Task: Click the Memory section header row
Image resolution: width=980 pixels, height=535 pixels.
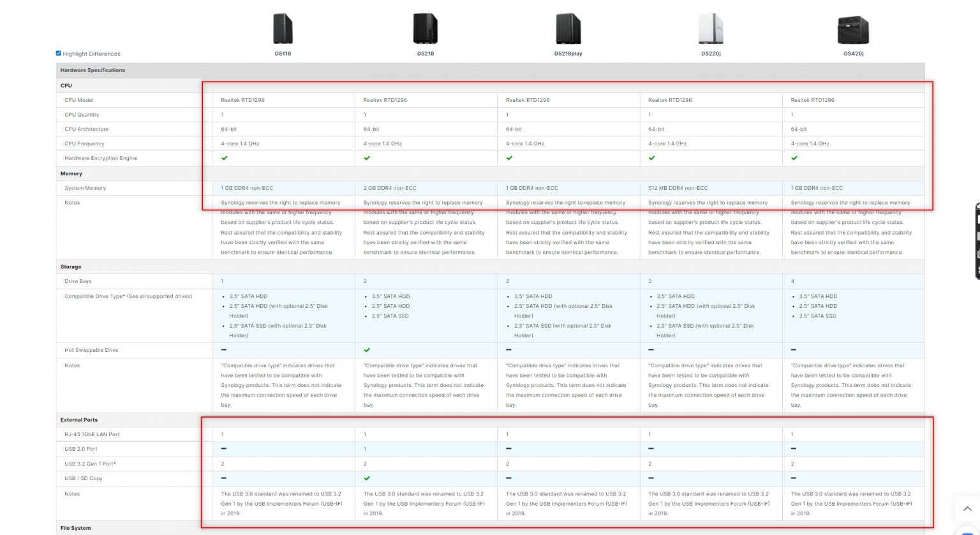Action: [71, 173]
